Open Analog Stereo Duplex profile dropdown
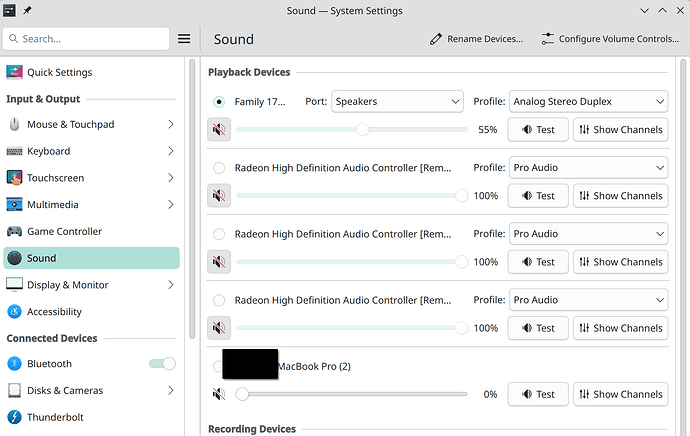The height and width of the screenshot is (436, 690). tap(588, 102)
